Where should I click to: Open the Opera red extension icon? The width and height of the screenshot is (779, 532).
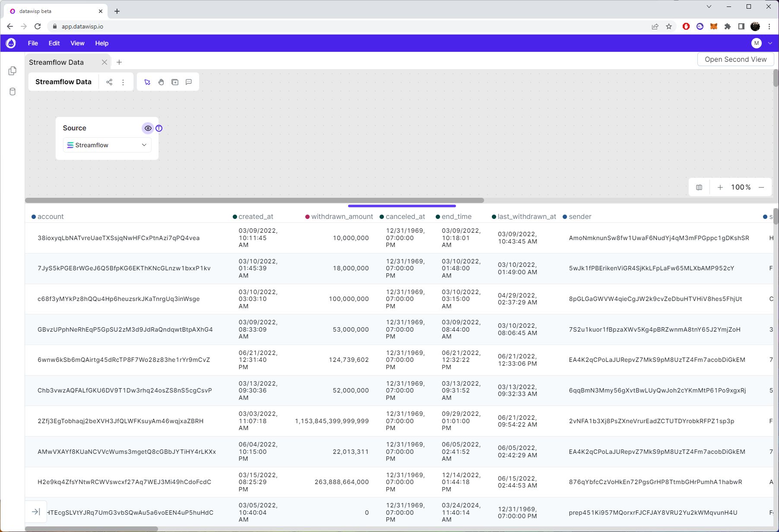[x=686, y=26]
